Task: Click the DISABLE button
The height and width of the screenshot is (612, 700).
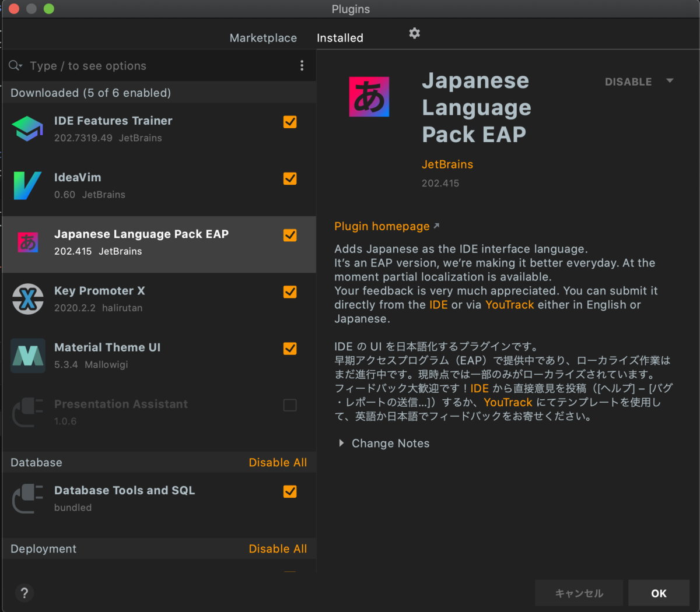Action: [628, 82]
